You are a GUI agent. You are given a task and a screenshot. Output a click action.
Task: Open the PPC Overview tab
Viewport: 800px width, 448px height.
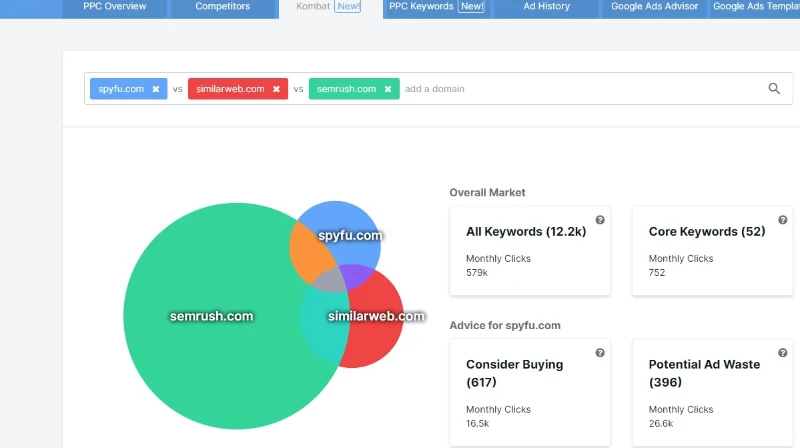(x=114, y=7)
